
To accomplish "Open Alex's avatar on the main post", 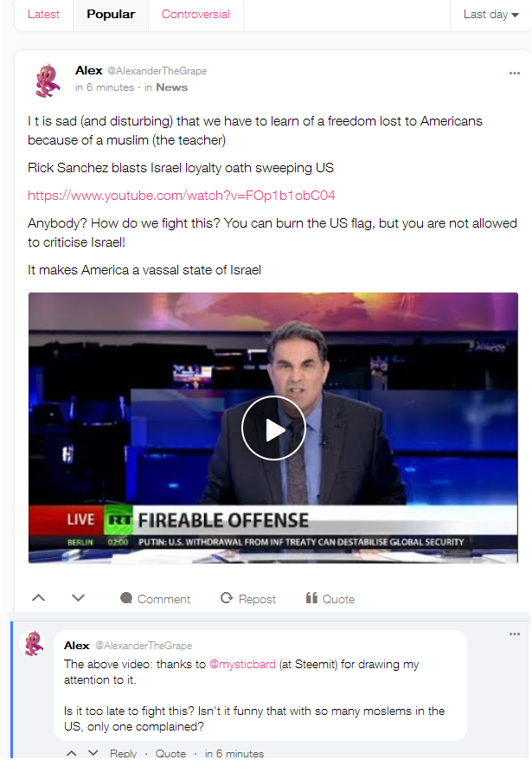I will pyautogui.click(x=48, y=80).
